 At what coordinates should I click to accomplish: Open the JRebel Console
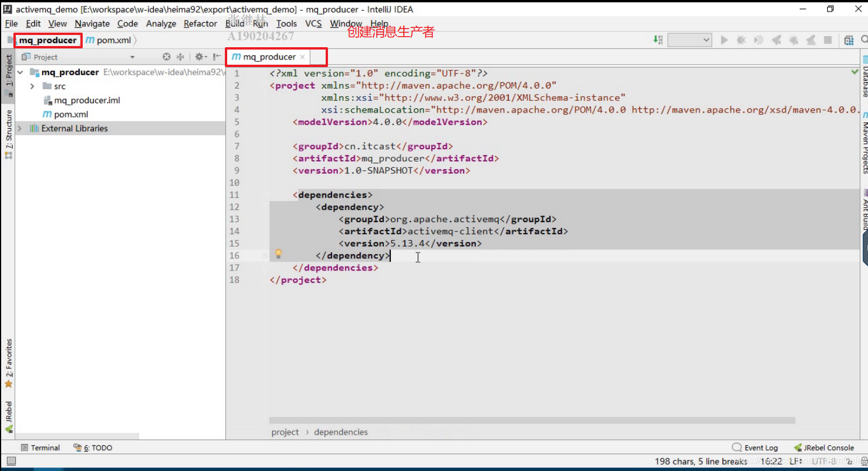click(824, 448)
